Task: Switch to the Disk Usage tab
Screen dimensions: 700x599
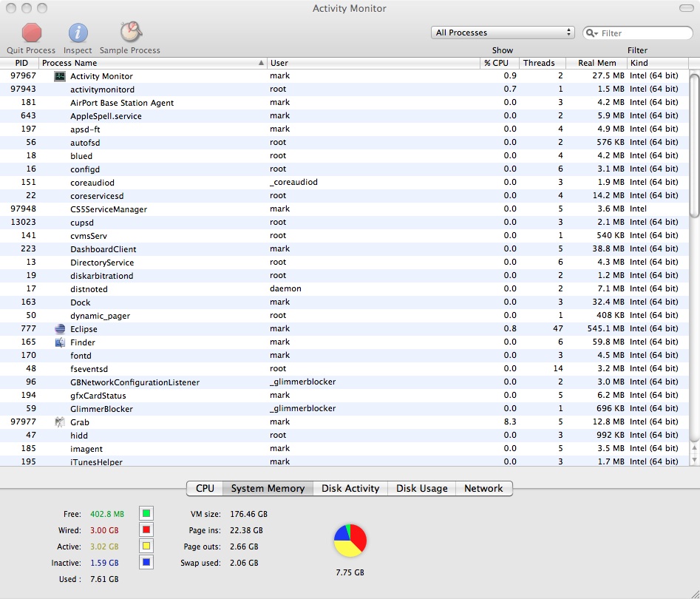Action: coord(422,488)
